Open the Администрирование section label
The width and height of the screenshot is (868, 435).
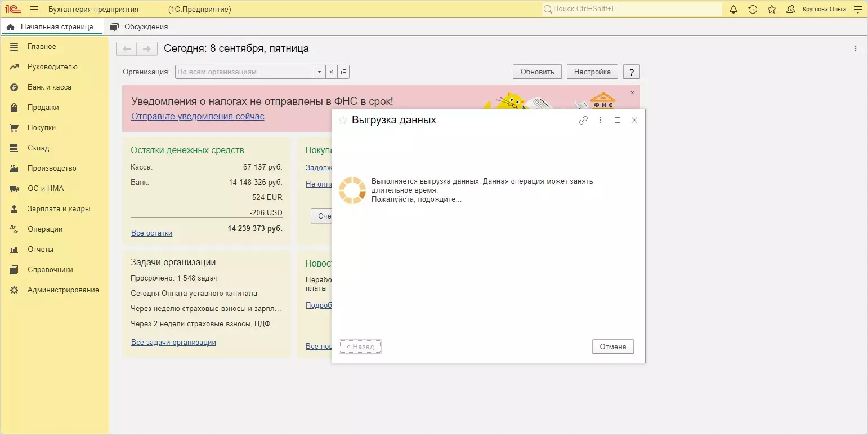pos(63,290)
